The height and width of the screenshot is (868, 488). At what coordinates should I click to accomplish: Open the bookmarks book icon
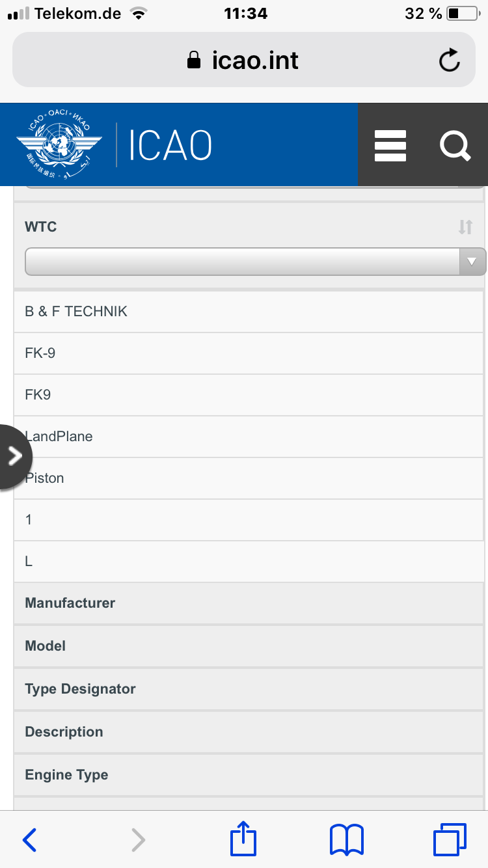click(x=347, y=840)
